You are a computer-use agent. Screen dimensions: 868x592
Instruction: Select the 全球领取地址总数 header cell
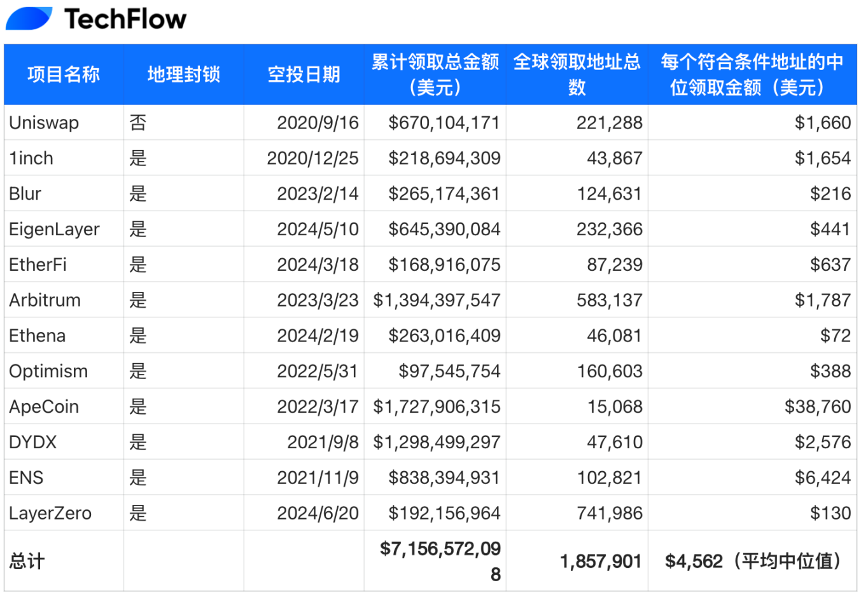(577, 74)
